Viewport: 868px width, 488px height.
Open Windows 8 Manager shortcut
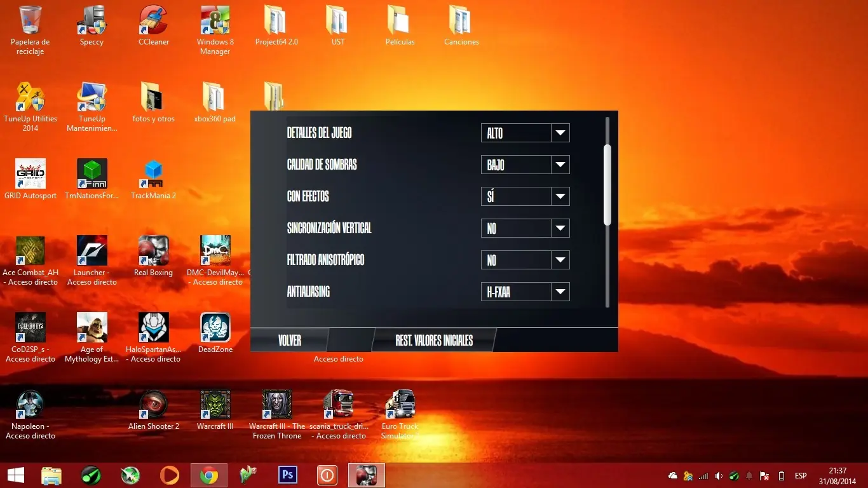(x=215, y=30)
